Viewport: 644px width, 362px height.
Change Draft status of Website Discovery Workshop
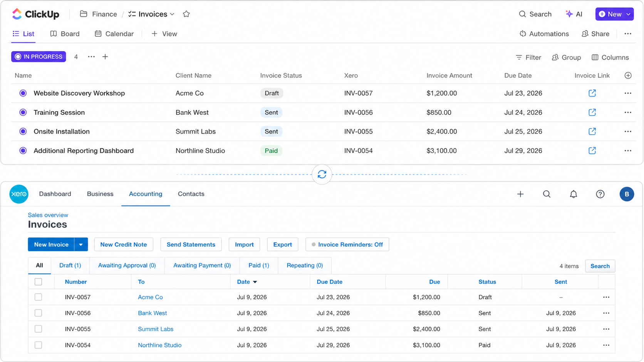click(x=272, y=93)
